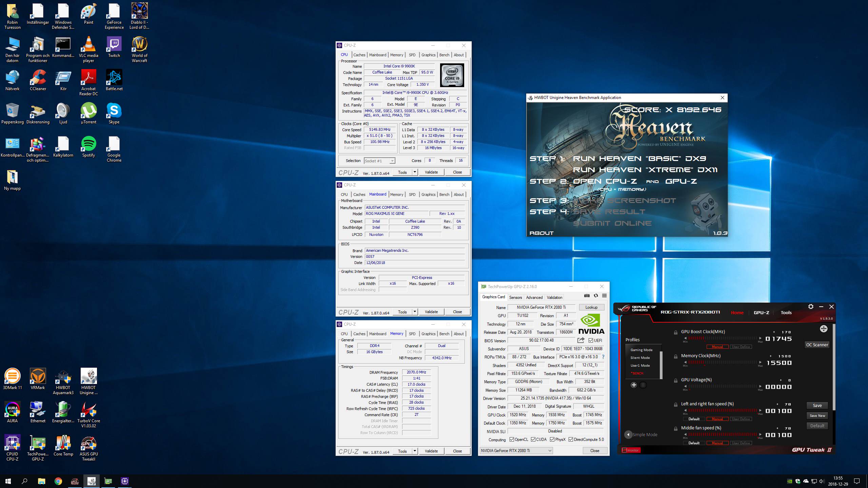Switch to Sensors tab in GPU-Z

pyautogui.click(x=515, y=297)
